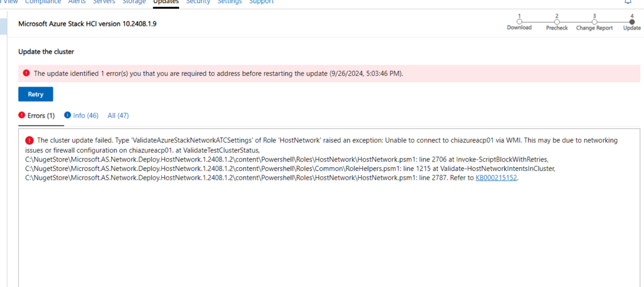Click error icon beside cluster update failed message
The image size is (644, 287).
pos(30,140)
